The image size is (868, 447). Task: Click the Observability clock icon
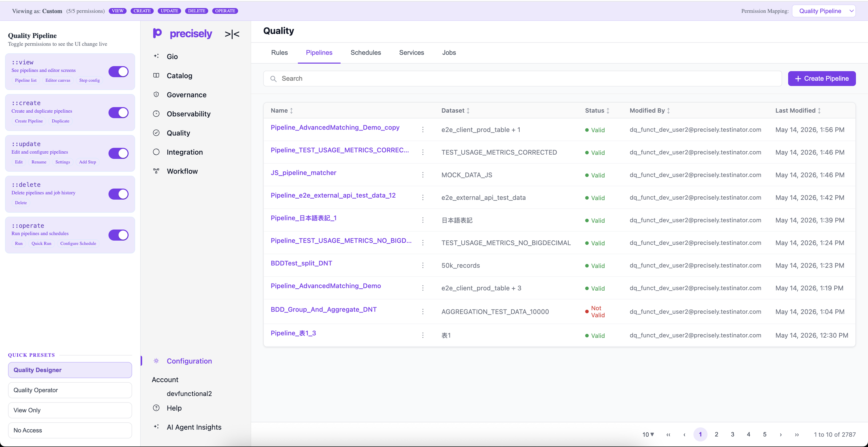(x=156, y=114)
